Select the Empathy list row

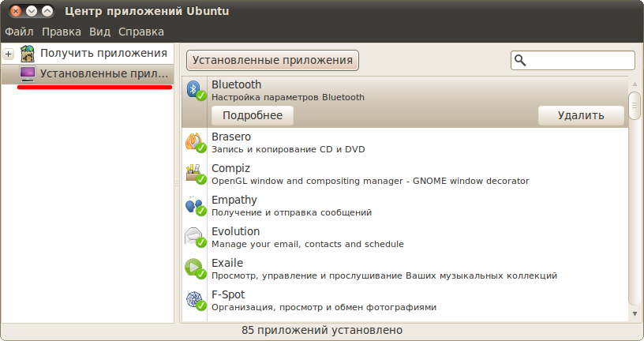pos(405,206)
